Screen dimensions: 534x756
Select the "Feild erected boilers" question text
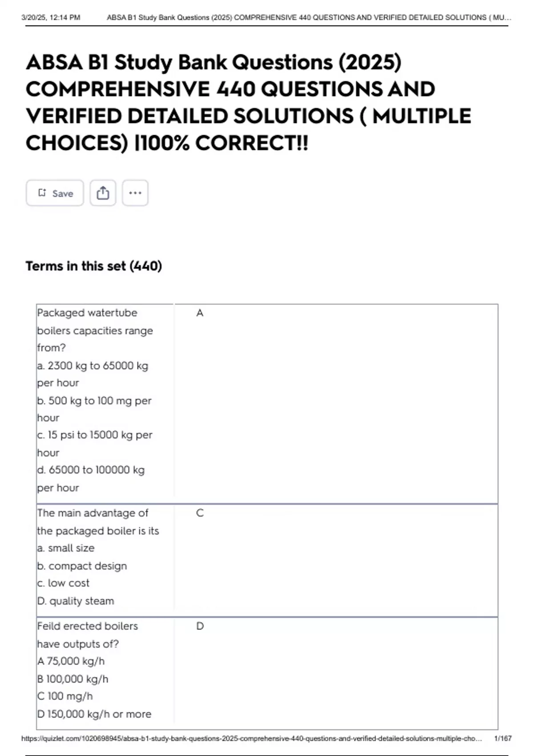pyautogui.click(x=87, y=635)
